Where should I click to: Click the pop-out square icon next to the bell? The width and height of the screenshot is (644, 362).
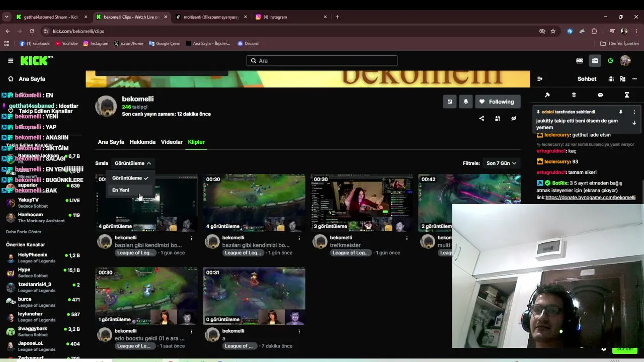point(450,102)
